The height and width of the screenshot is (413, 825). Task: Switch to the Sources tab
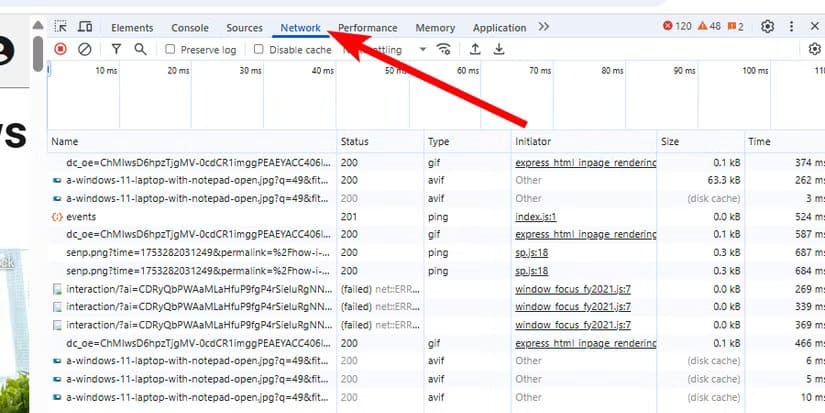(x=244, y=28)
